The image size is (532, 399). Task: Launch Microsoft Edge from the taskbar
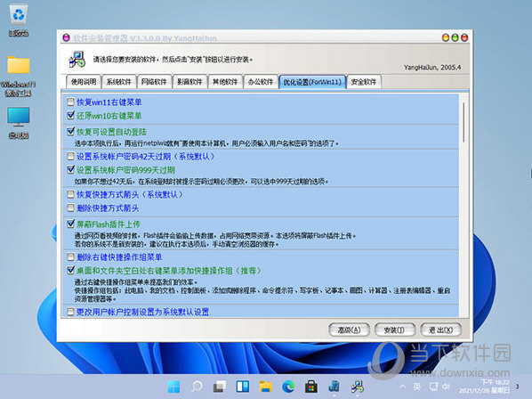(288, 387)
